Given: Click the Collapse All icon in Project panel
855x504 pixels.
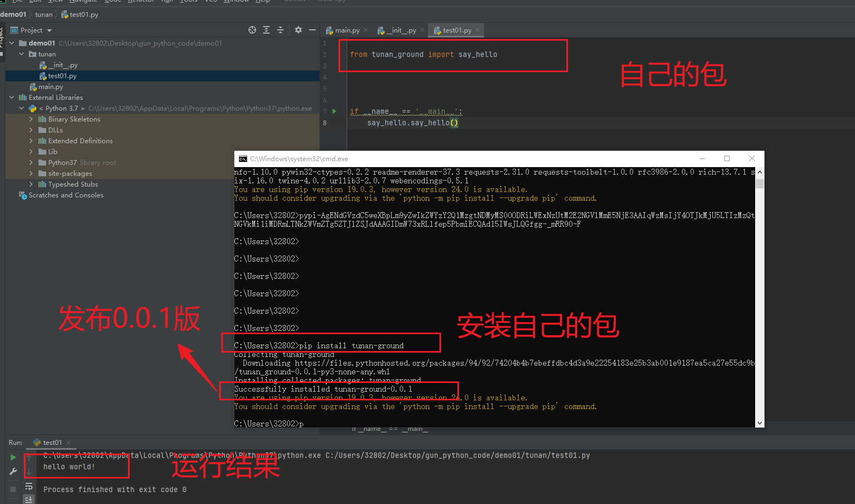Looking at the screenshot, I should point(280,30).
